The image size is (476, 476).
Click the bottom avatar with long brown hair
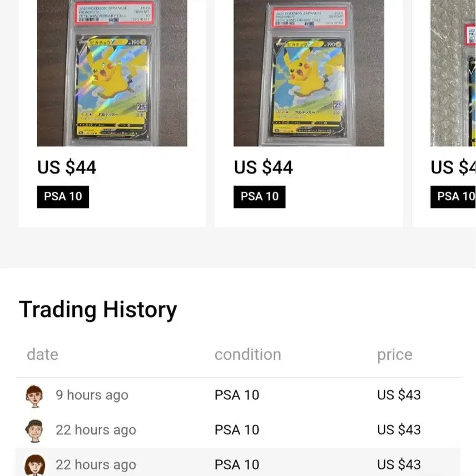(34, 465)
